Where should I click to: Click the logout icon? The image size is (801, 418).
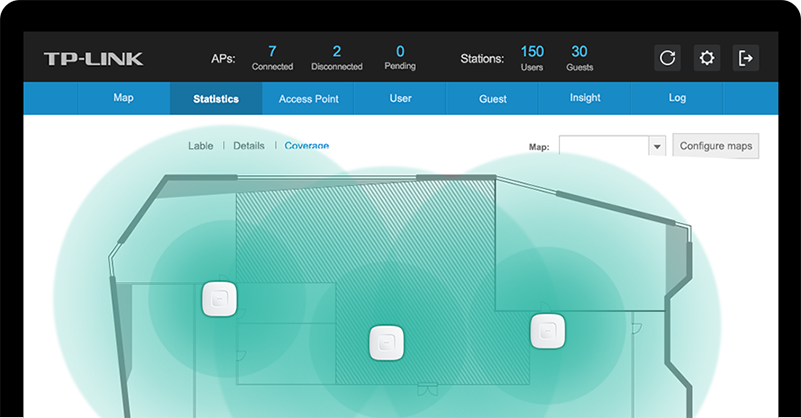click(x=746, y=58)
